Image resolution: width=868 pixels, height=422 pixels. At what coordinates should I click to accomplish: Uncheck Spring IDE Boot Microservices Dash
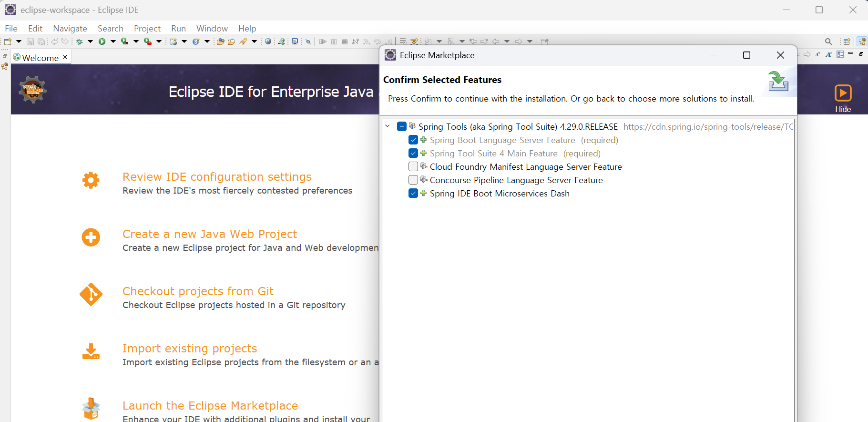[413, 193]
